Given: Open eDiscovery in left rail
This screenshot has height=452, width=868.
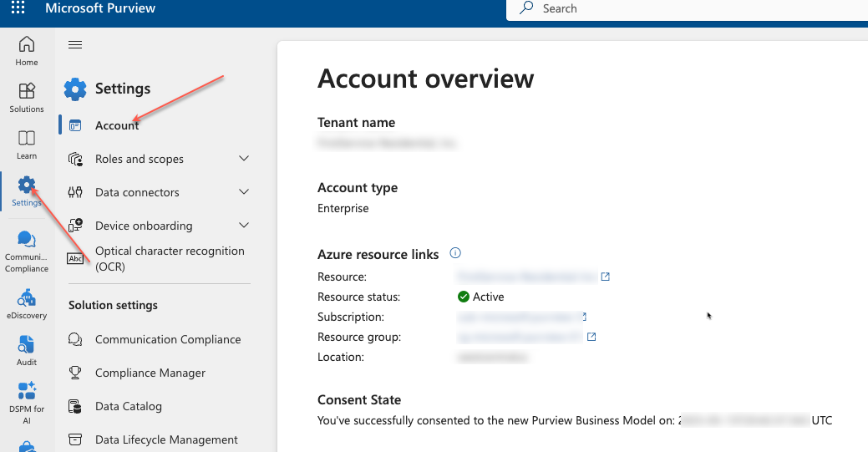Looking at the screenshot, I should click(27, 304).
